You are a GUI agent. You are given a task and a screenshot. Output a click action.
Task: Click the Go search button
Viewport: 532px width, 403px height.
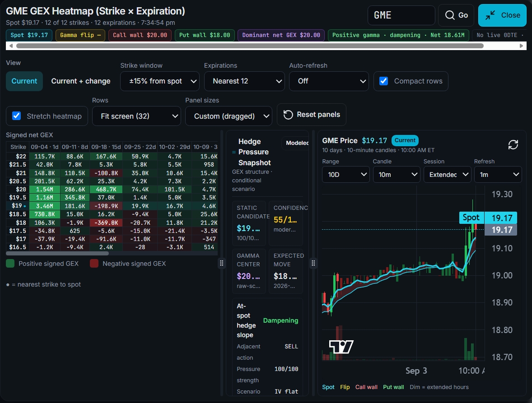point(456,15)
